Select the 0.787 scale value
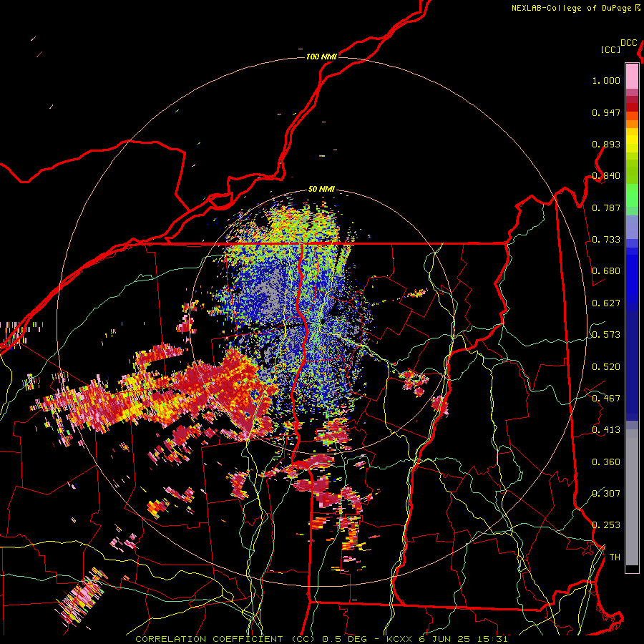This screenshot has width=644, height=644. 606,208
